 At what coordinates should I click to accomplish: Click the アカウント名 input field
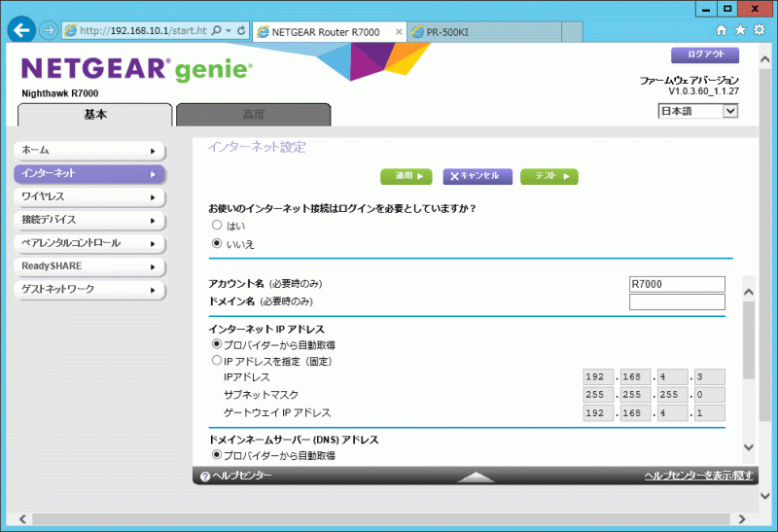point(677,284)
